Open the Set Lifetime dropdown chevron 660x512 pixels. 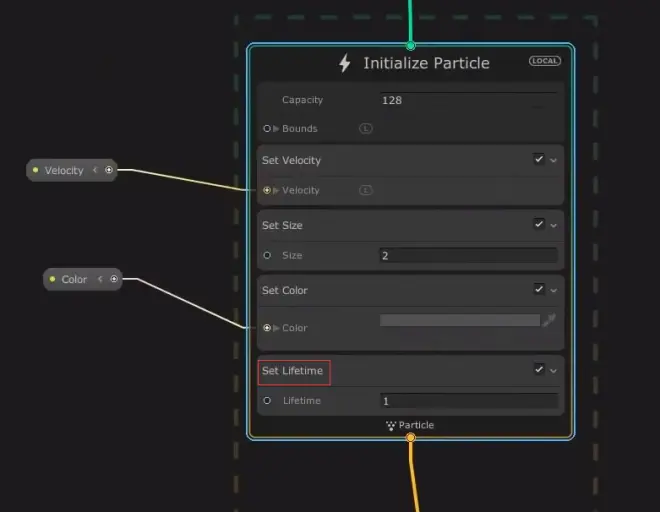(554, 371)
